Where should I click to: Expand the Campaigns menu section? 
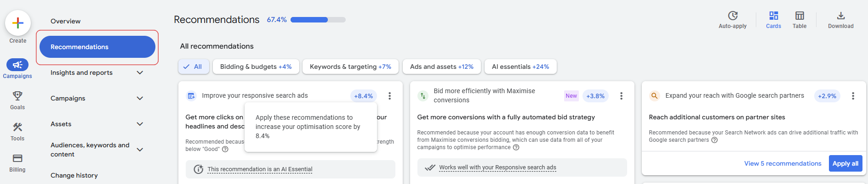click(x=140, y=98)
